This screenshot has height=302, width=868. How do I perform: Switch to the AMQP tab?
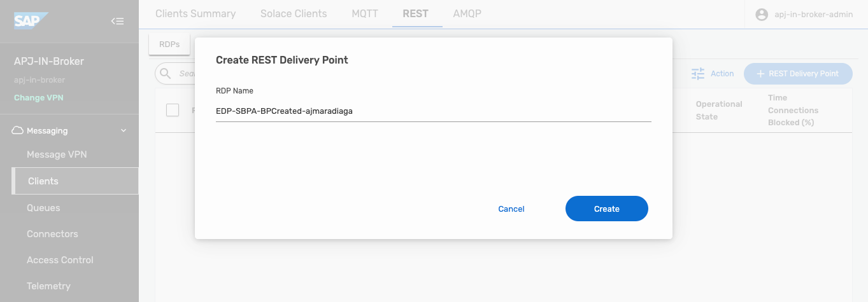[x=467, y=13]
